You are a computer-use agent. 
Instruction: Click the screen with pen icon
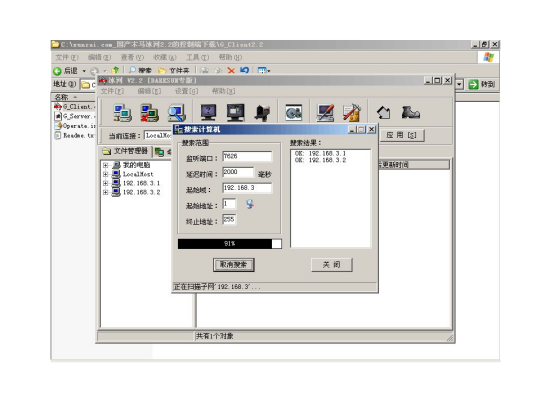(x=325, y=113)
